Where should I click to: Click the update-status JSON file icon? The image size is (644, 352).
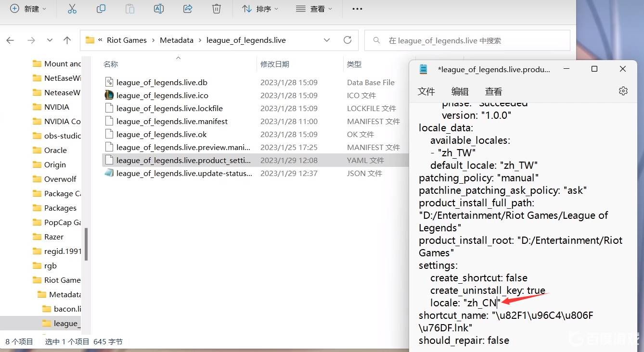[x=109, y=173]
